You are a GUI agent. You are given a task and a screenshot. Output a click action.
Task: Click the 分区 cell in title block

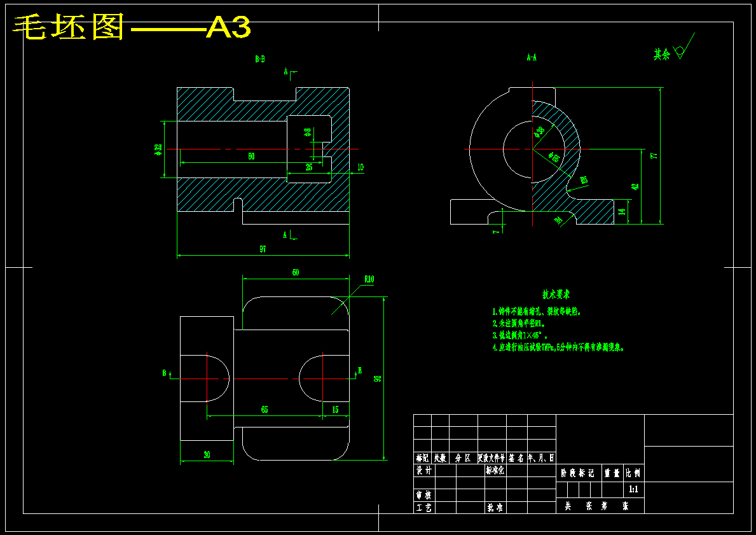tap(464, 458)
